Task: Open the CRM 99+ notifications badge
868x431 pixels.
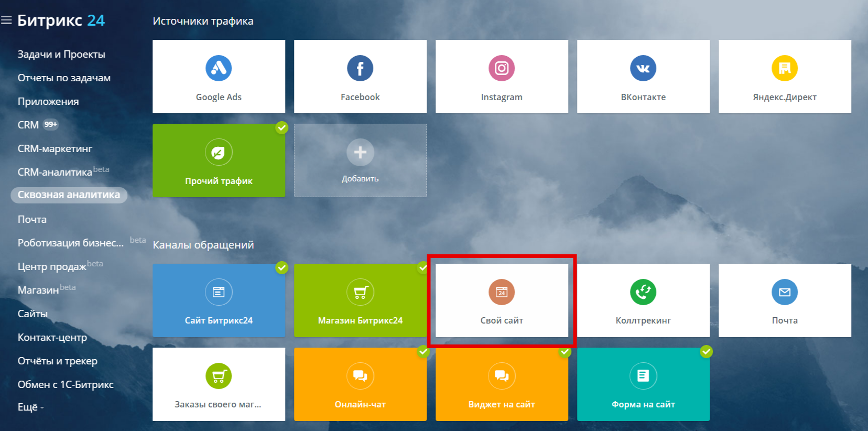Action: [x=51, y=125]
